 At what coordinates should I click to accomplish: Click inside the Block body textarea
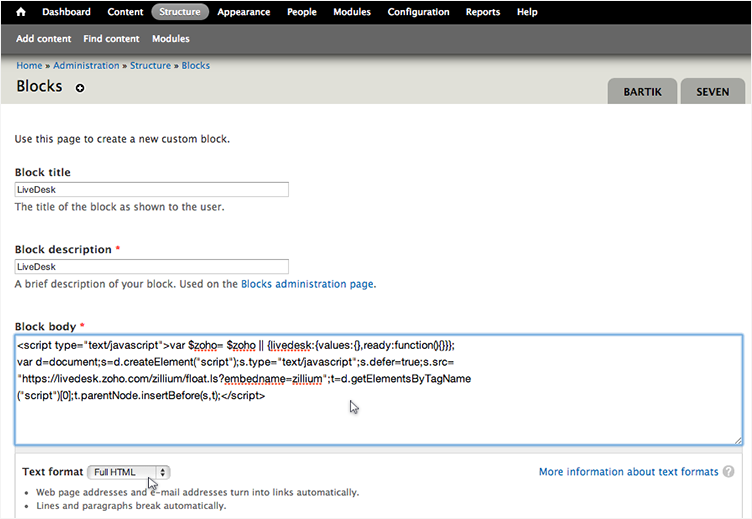click(x=379, y=389)
